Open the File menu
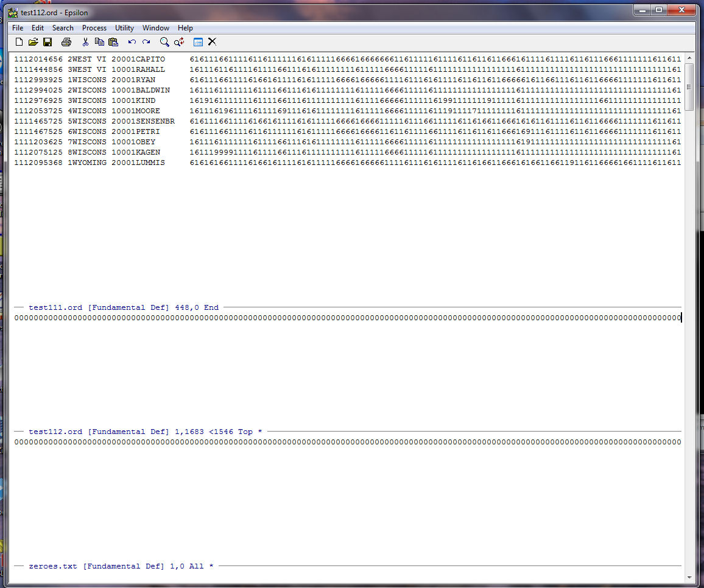Image resolution: width=704 pixels, height=588 pixels. click(18, 28)
